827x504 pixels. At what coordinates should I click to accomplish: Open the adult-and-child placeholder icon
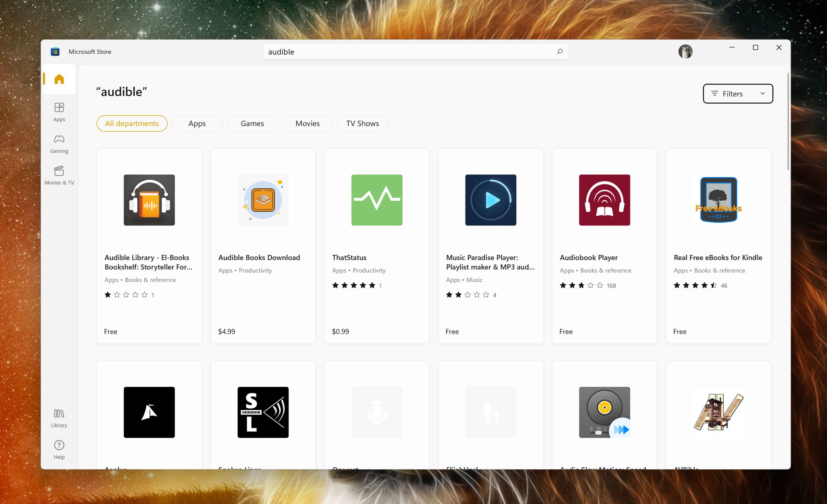click(491, 412)
